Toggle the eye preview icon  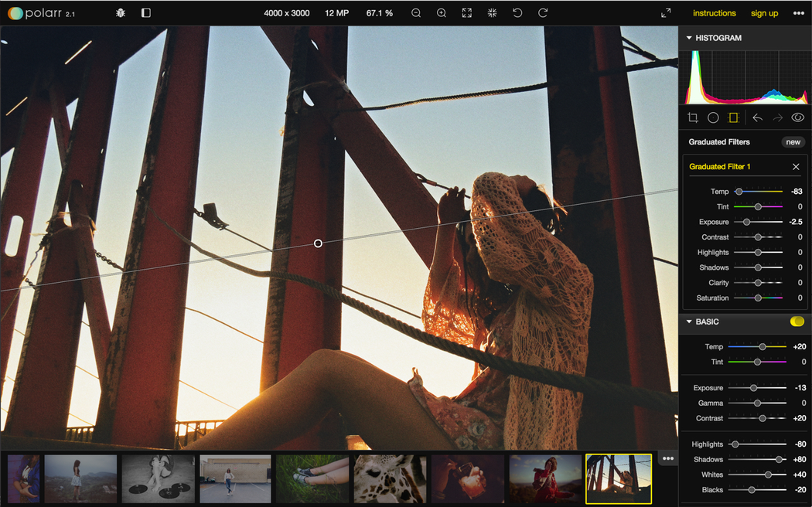click(x=797, y=117)
